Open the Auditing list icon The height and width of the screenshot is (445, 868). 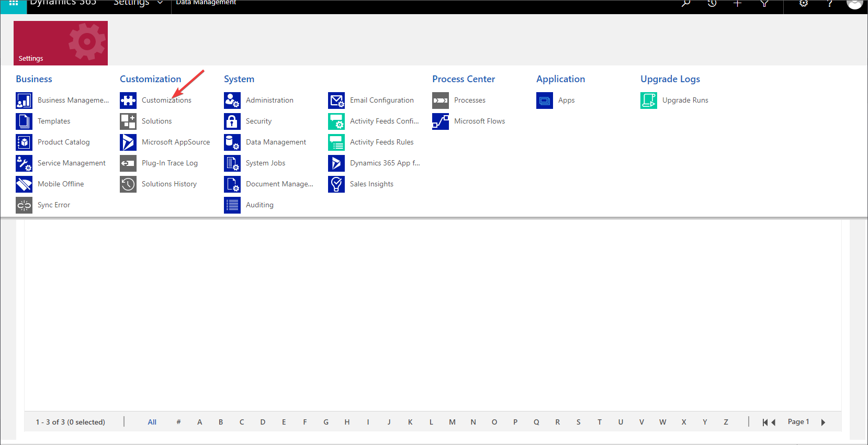tap(232, 205)
